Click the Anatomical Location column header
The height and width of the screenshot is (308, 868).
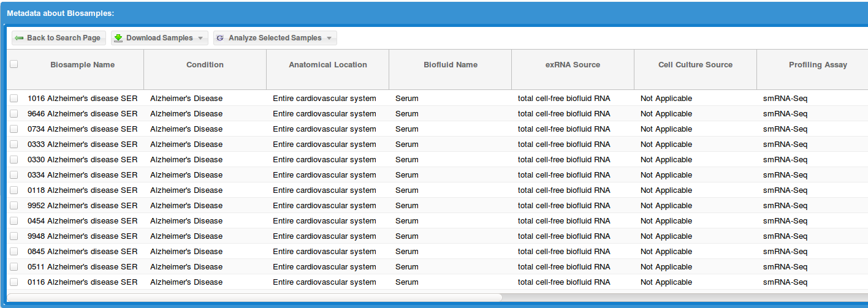[x=327, y=65]
